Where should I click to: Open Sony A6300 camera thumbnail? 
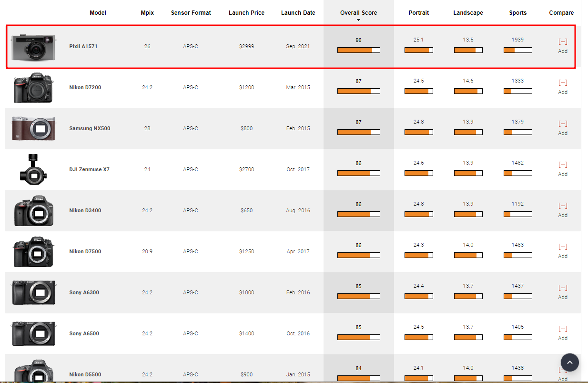(x=33, y=292)
